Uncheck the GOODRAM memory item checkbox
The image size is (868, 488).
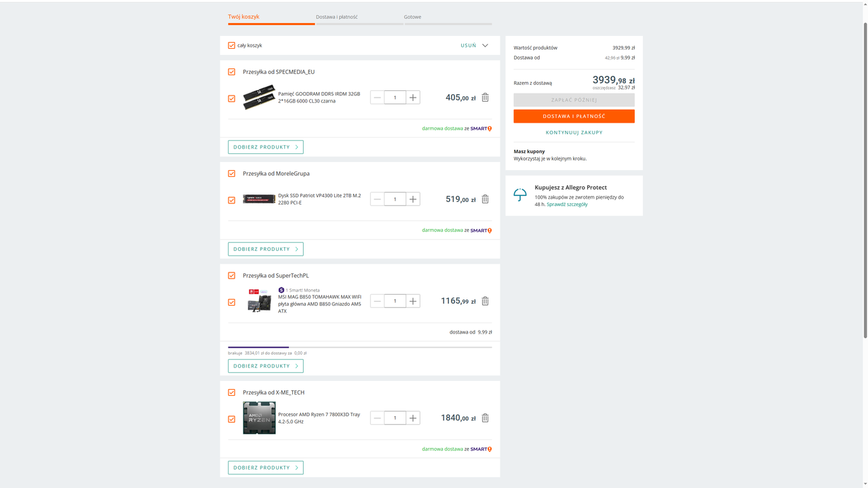point(231,99)
